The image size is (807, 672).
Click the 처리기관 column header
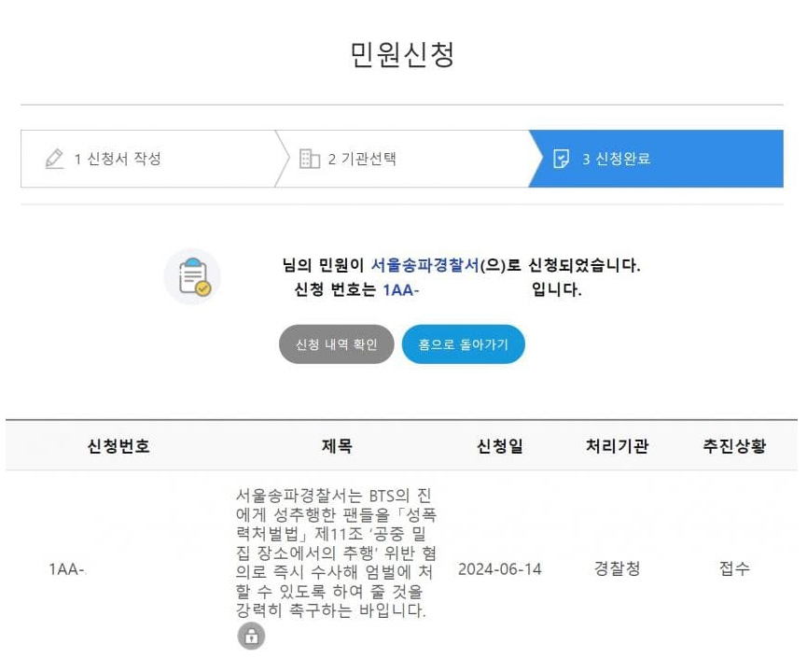click(614, 445)
